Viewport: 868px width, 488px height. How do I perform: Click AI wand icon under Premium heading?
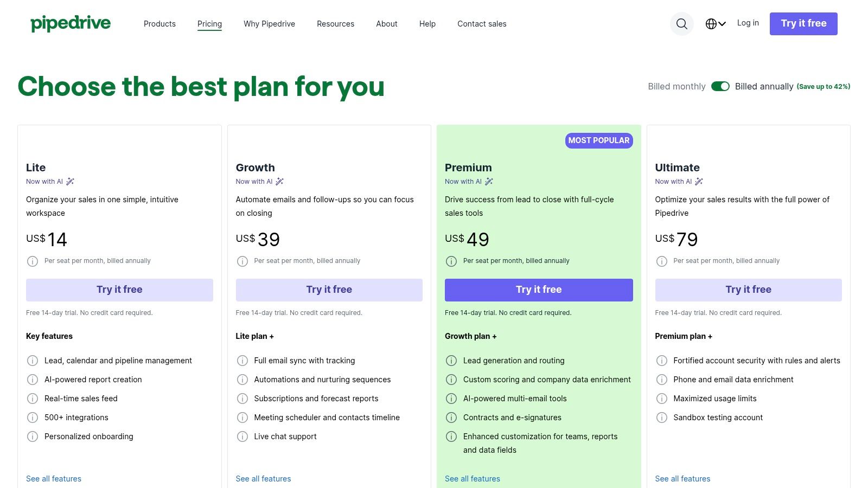[x=489, y=182]
